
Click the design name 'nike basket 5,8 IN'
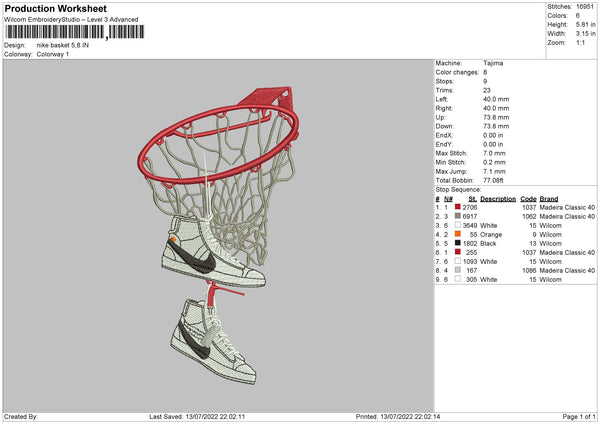tap(63, 45)
